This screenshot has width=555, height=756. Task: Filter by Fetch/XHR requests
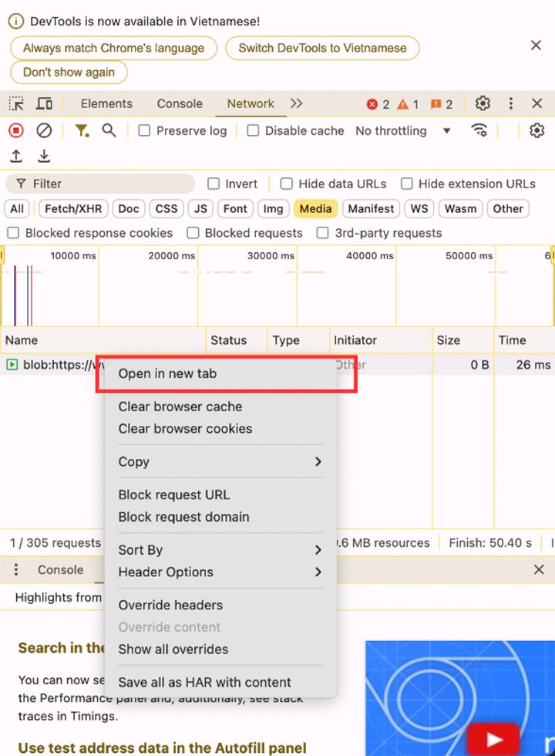pyautogui.click(x=73, y=209)
